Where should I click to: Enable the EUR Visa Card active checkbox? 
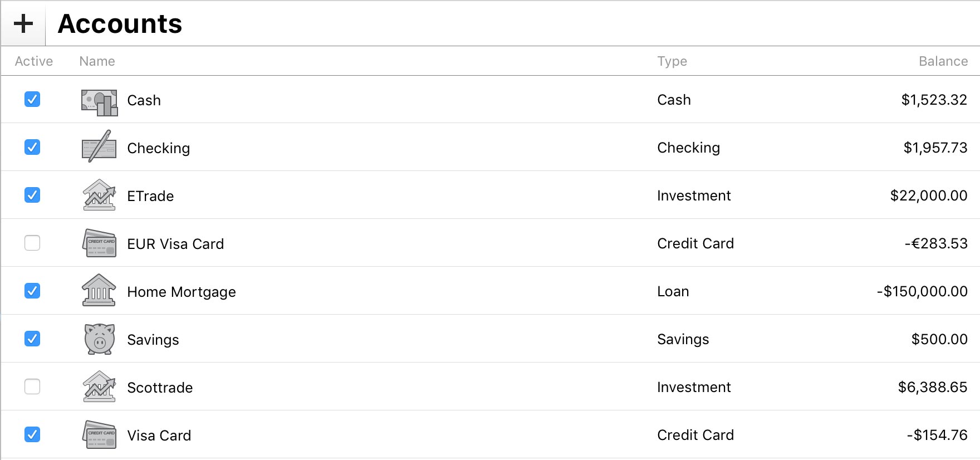(32, 243)
